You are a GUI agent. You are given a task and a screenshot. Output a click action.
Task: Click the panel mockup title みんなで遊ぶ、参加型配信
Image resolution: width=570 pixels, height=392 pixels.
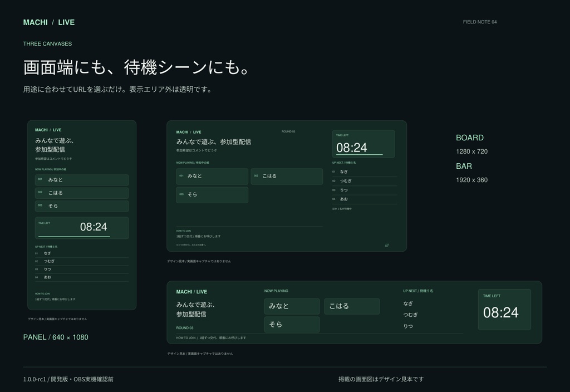(55, 145)
